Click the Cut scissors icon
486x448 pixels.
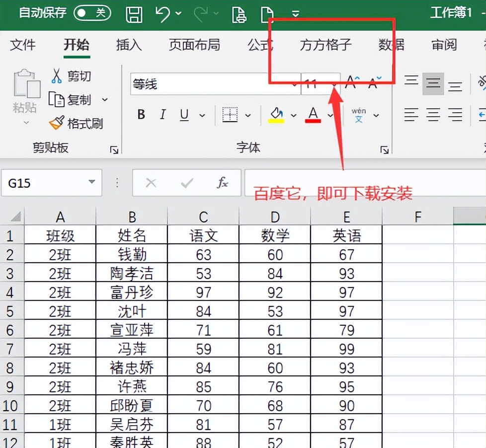[57, 76]
